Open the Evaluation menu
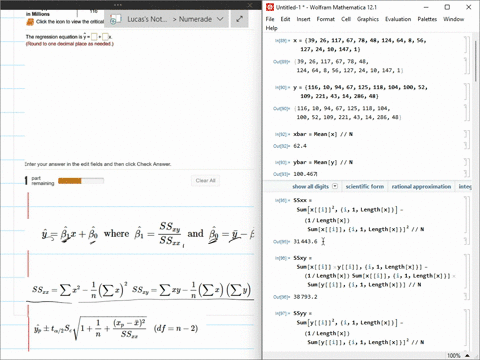This screenshot has width=480, height=360. 398,19
